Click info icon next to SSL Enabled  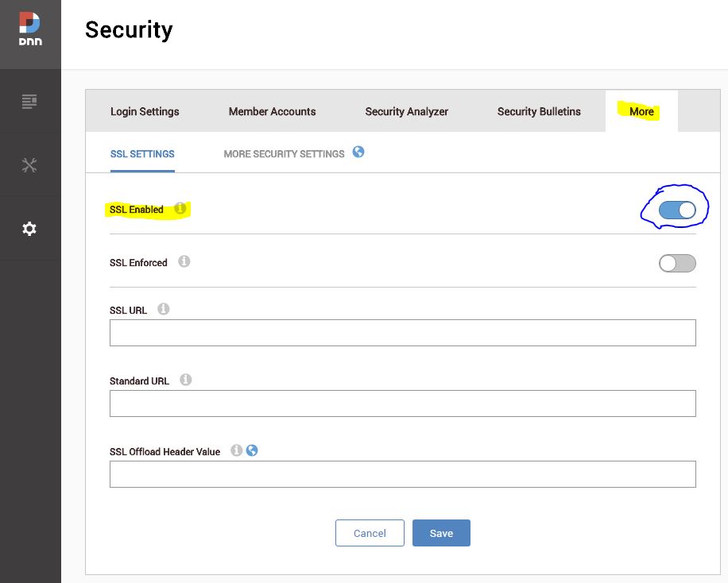point(180,208)
